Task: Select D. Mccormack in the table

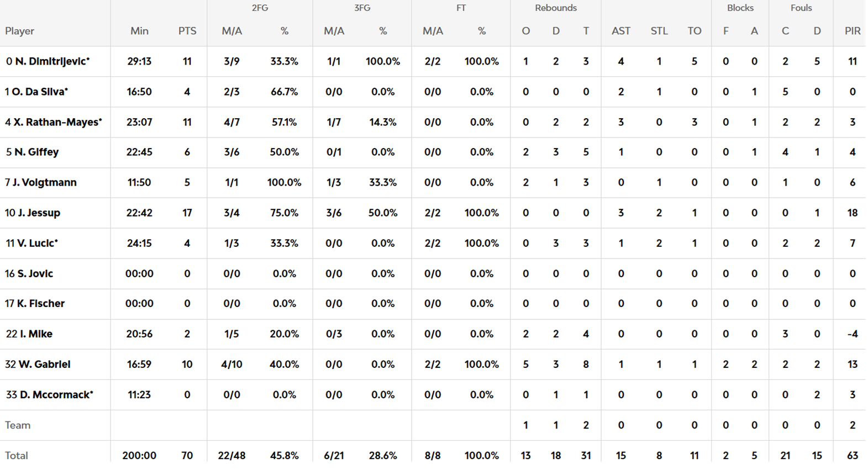Action: (56, 394)
